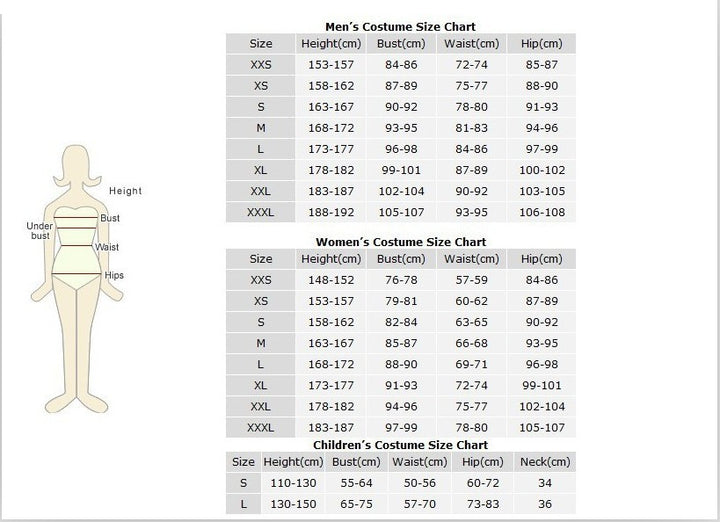Click the men's XL hip value 100-102
The width and height of the screenshot is (720, 522).
(542, 170)
